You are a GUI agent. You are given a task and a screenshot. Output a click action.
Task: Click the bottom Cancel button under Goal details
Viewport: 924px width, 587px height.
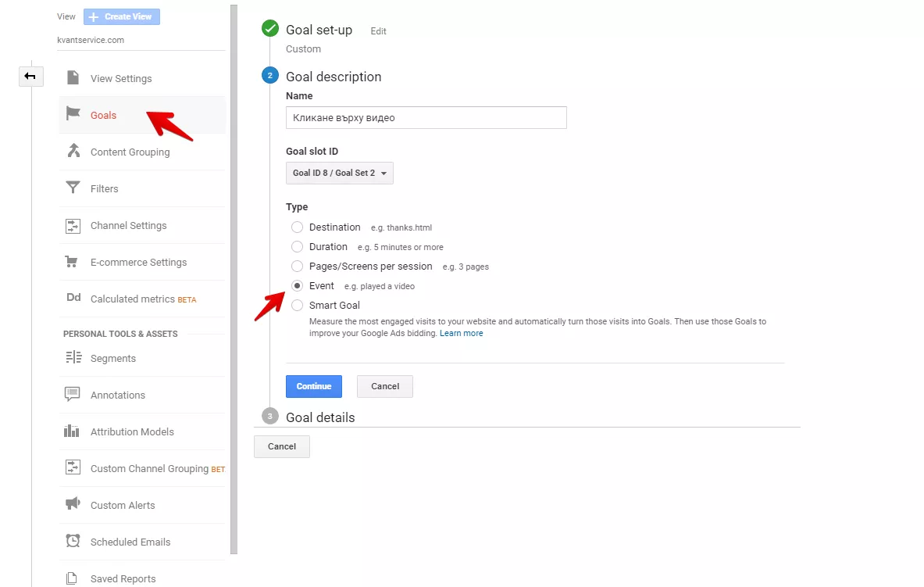tap(282, 446)
